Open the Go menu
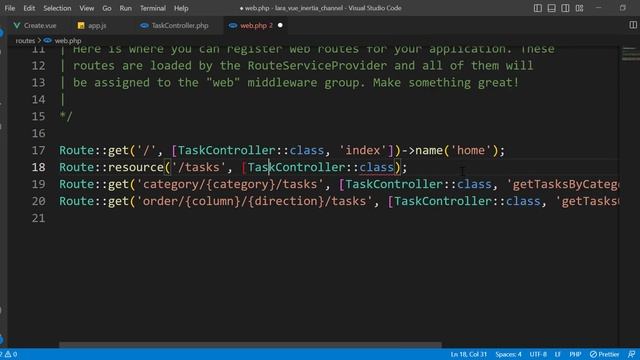640x360 pixels. coord(107,8)
